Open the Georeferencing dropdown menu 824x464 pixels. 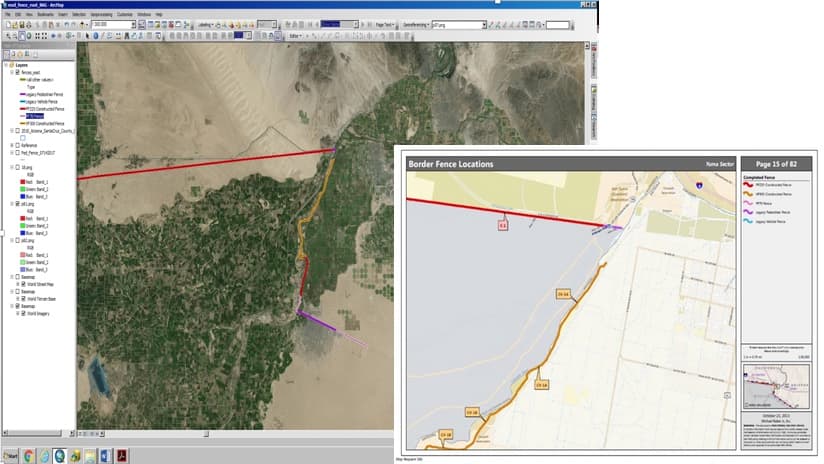[x=416, y=25]
